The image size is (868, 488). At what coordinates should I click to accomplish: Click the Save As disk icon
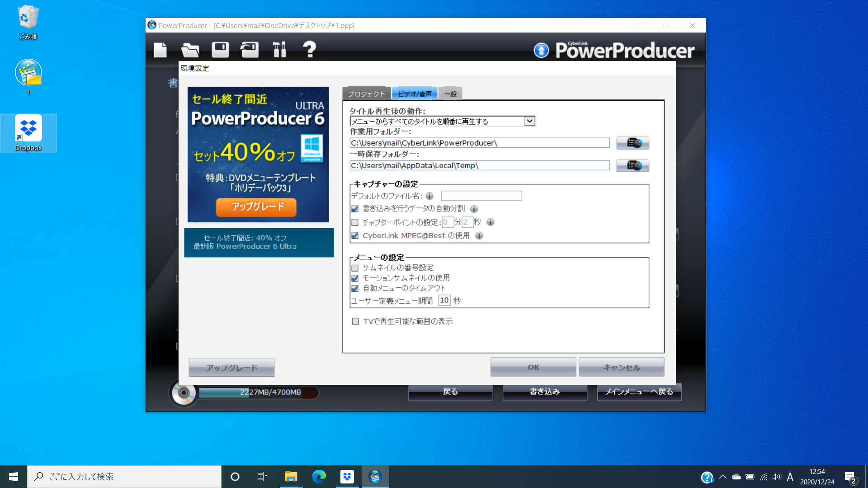point(250,50)
